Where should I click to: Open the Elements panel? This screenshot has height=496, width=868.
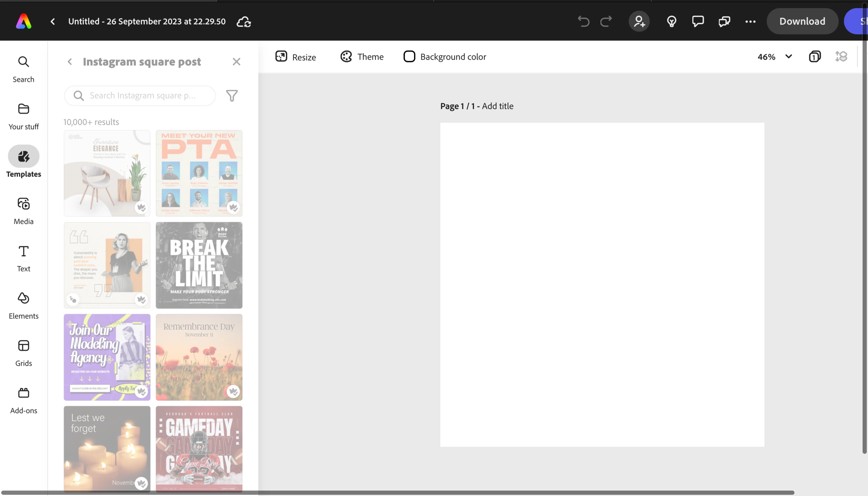(x=24, y=305)
